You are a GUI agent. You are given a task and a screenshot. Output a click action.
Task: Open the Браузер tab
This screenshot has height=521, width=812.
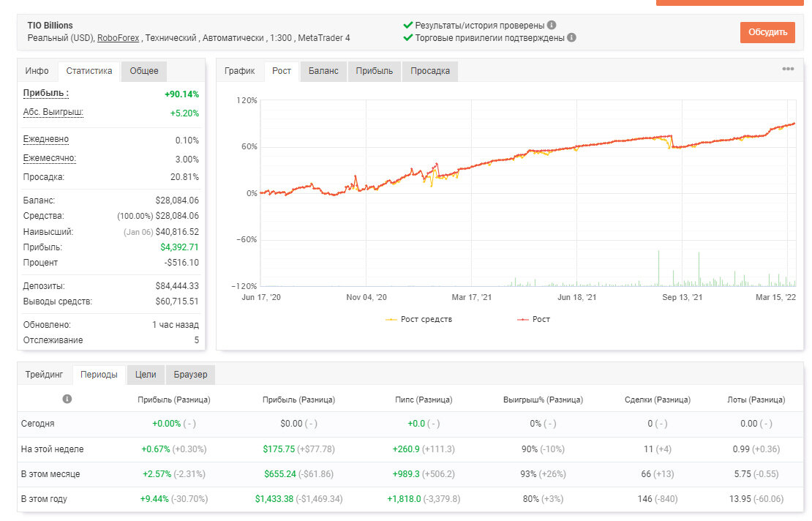(191, 375)
